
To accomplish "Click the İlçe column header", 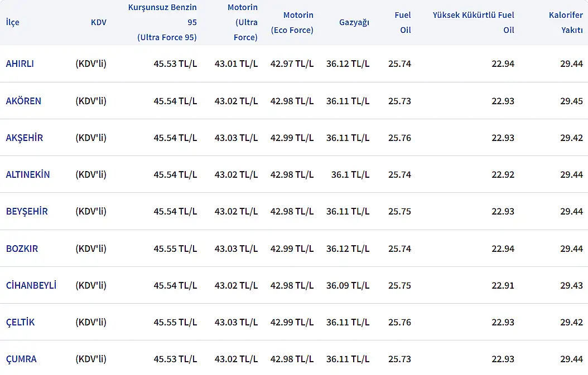I will tap(12, 22).
